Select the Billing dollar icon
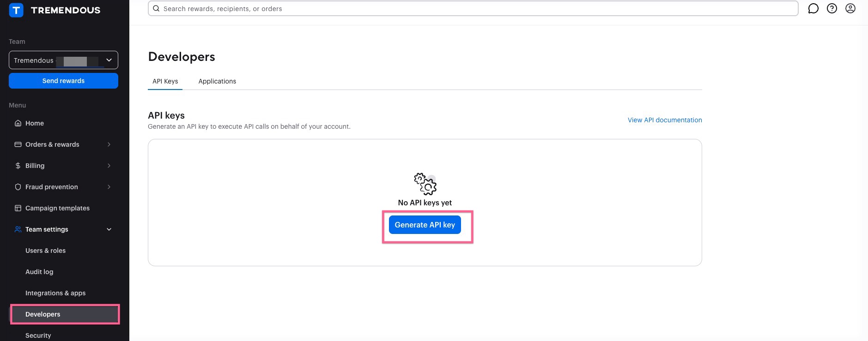Image resolution: width=868 pixels, height=341 pixels. (18, 166)
